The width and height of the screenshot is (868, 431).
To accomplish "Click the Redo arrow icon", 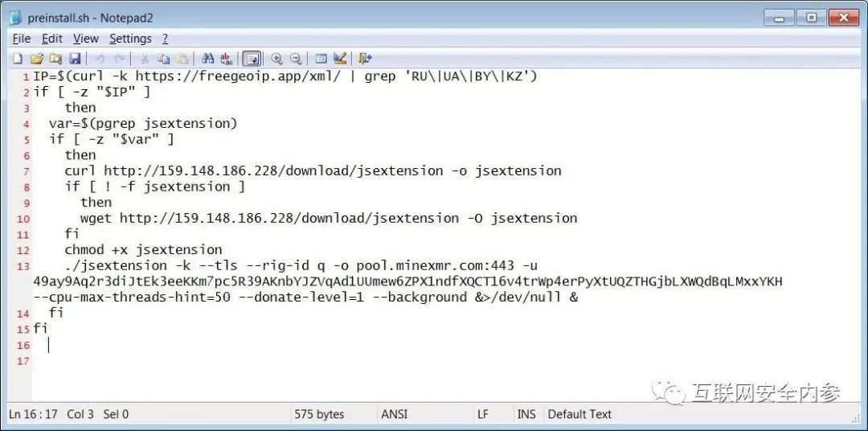I will [x=119, y=58].
